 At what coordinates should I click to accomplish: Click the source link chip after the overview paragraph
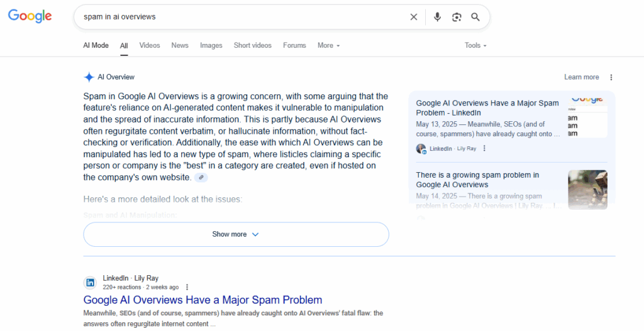(x=201, y=178)
